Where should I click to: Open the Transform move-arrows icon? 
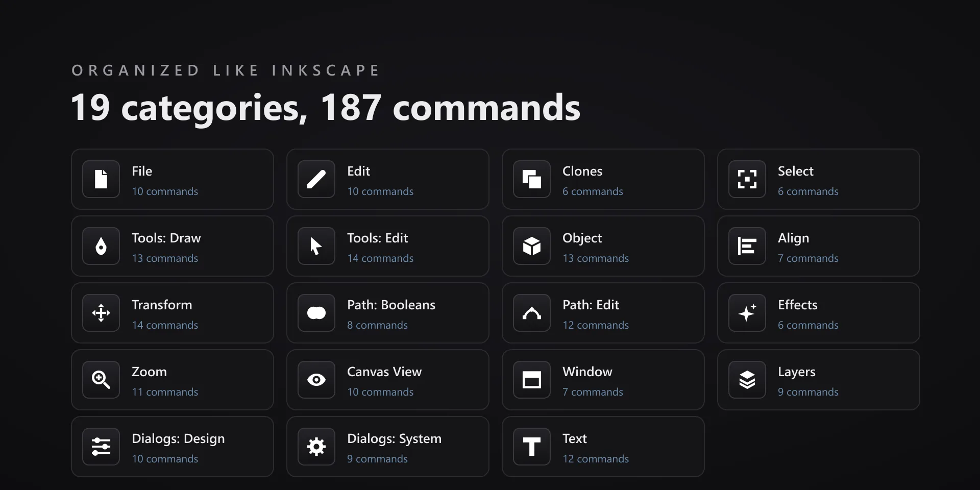(x=101, y=313)
